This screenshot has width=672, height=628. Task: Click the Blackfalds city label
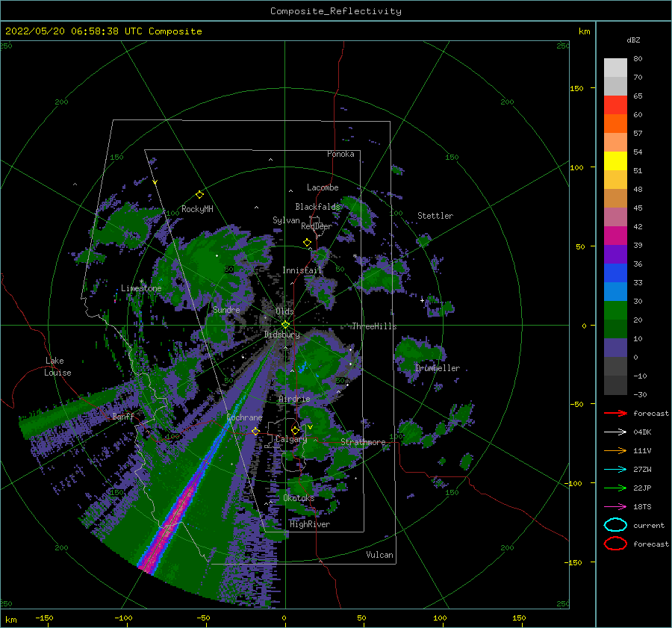(x=317, y=207)
